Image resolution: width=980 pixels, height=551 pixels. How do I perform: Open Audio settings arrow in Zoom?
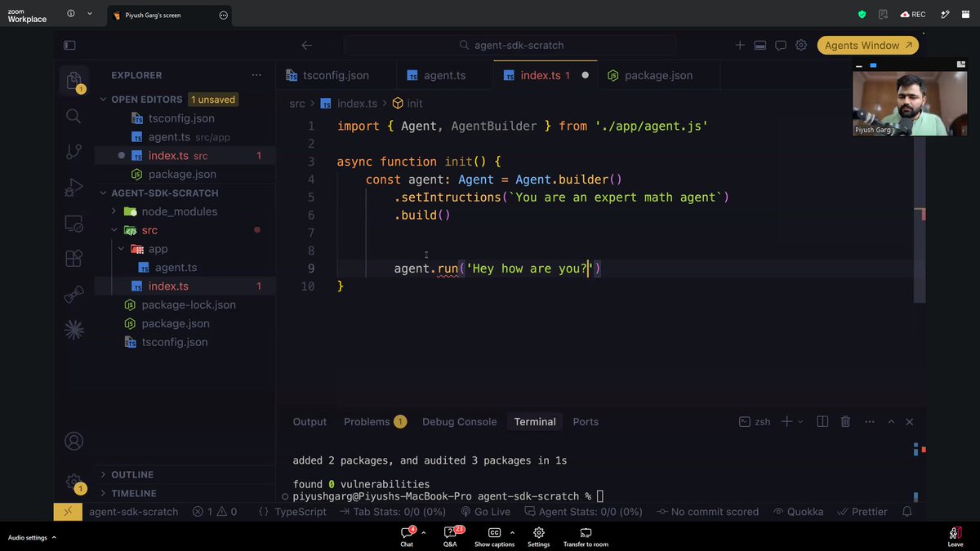pos(54,537)
